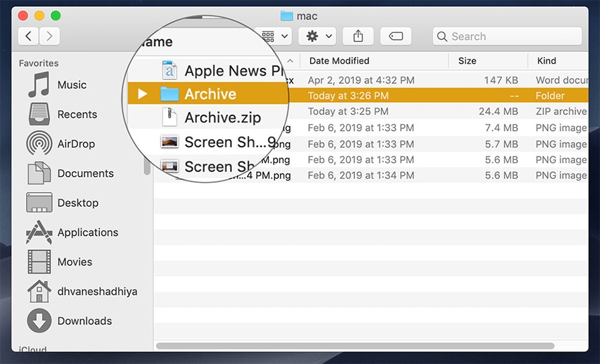Expand the Archive folder disclosure triangle

(x=142, y=94)
